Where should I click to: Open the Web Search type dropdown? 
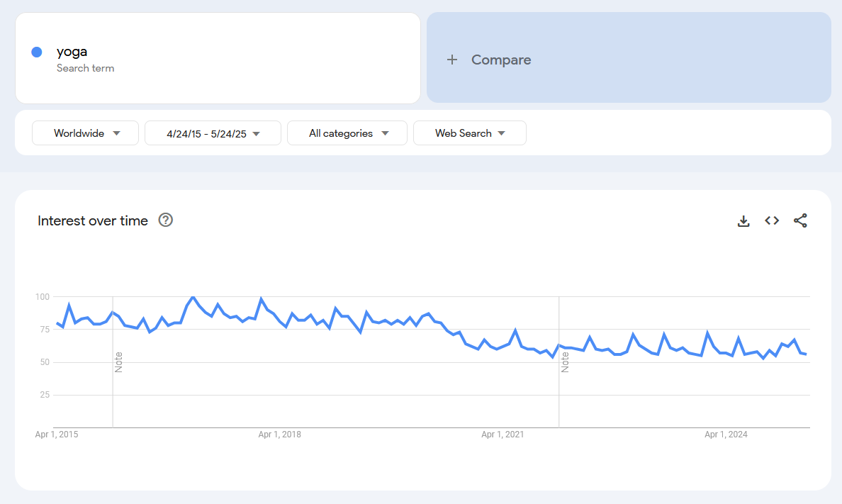pos(469,133)
